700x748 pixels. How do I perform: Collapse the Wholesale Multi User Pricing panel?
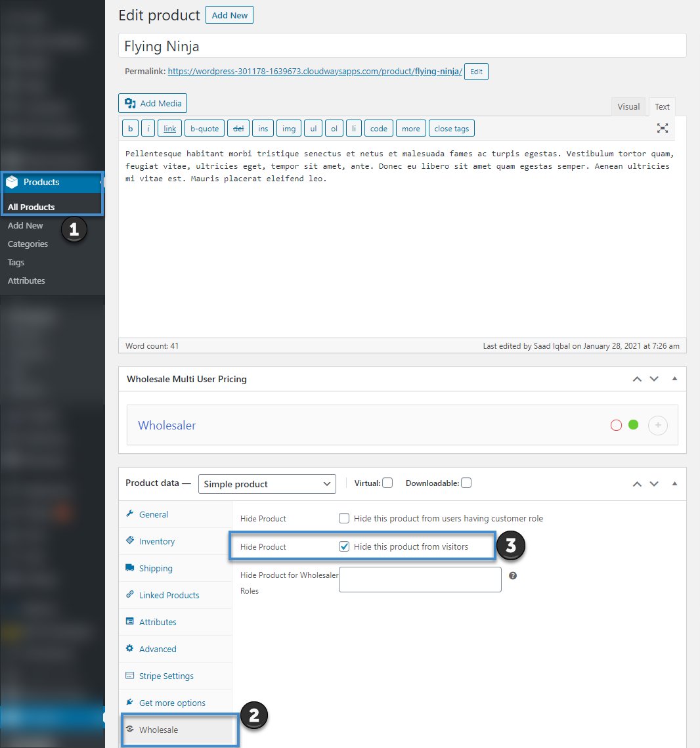674,378
